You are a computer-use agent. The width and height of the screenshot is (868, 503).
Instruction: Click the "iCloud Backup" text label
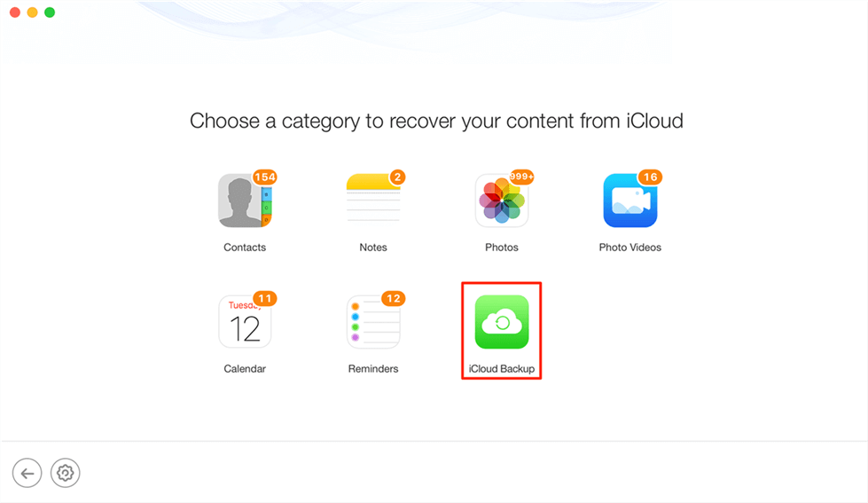502,369
